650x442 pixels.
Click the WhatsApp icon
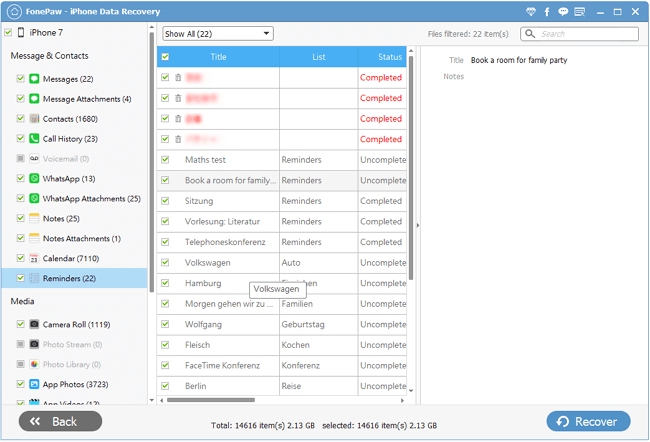pyautogui.click(x=34, y=178)
